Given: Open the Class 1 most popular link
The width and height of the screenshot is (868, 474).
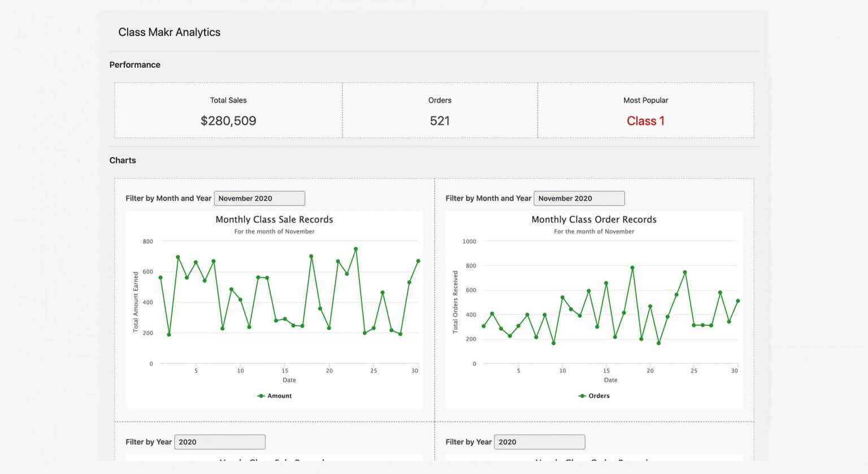Looking at the screenshot, I should 645,121.
